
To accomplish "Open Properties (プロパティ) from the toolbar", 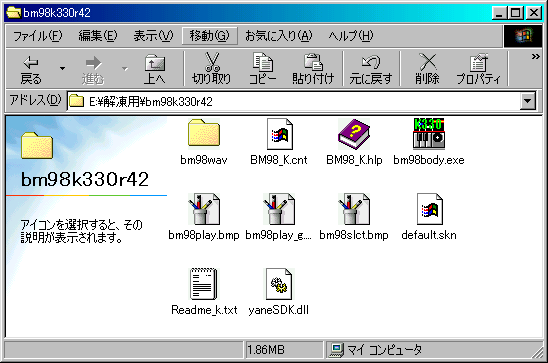I will [x=478, y=69].
